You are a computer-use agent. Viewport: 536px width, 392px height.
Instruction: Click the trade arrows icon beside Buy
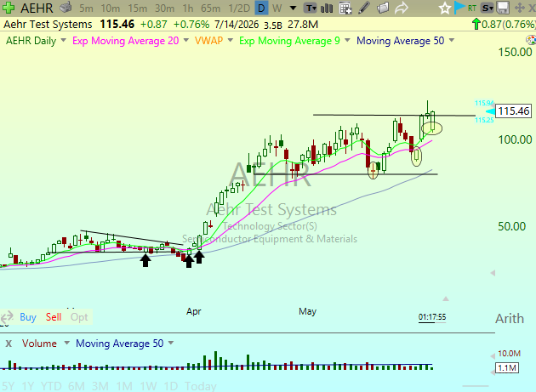[x=7, y=317]
